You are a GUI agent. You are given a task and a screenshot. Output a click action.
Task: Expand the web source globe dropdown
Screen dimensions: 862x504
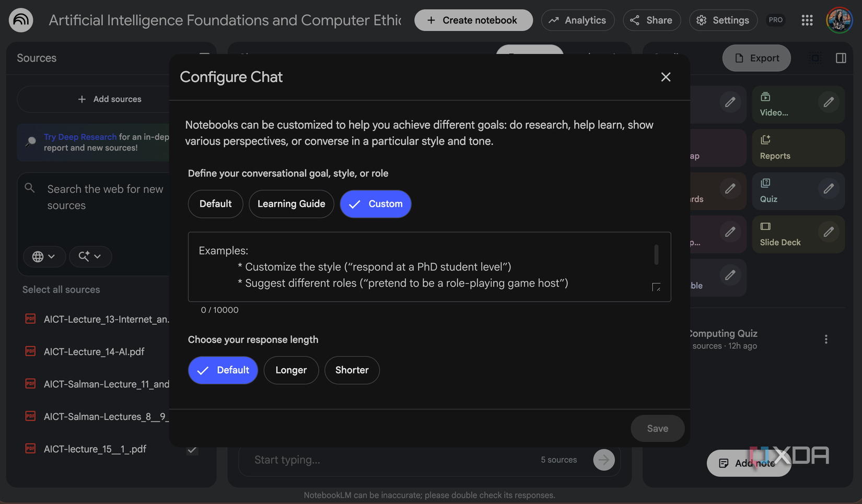[x=44, y=256]
